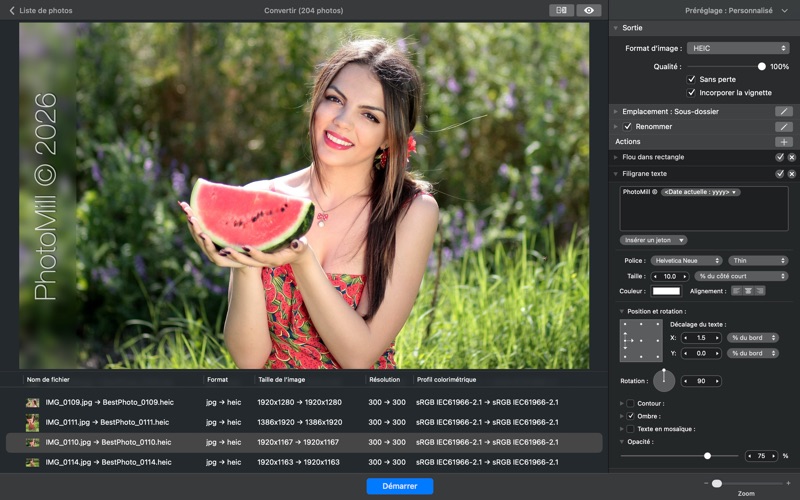Zoom out with the minus icon
The height and width of the screenshot is (500, 800).
[706, 483]
